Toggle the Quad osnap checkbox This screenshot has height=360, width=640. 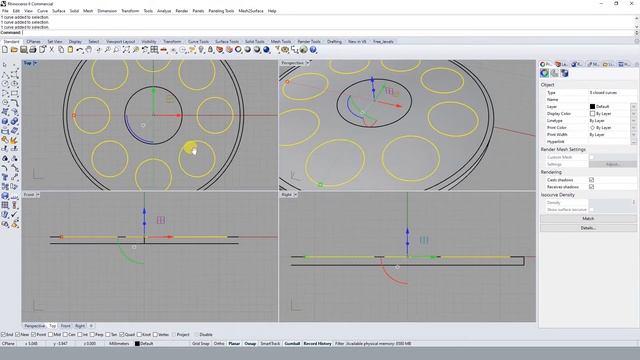pyautogui.click(x=122, y=335)
